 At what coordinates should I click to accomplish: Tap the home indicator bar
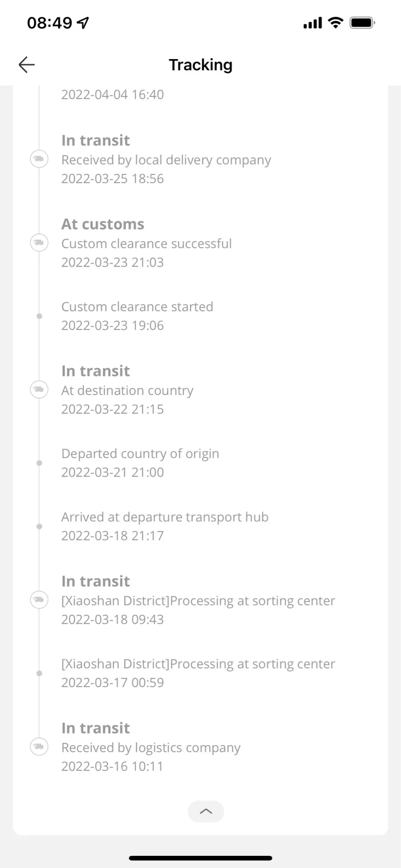coord(201,858)
